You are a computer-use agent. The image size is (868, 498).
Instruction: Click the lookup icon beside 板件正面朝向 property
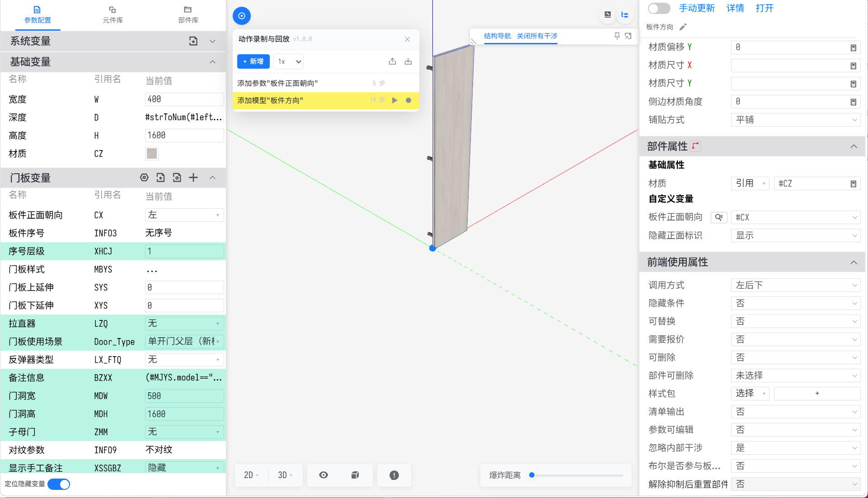click(x=719, y=217)
